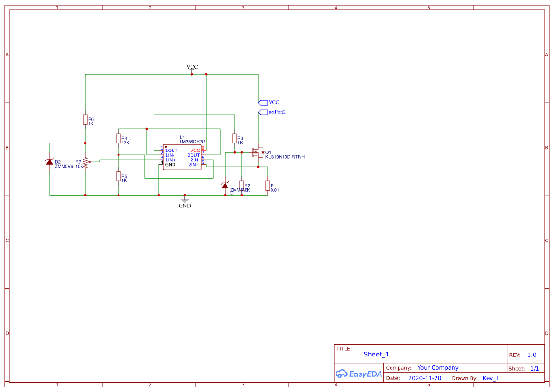554x392 pixels.
Task: Click the EasyEDA logo in title block
Action: click(x=358, y=374)
